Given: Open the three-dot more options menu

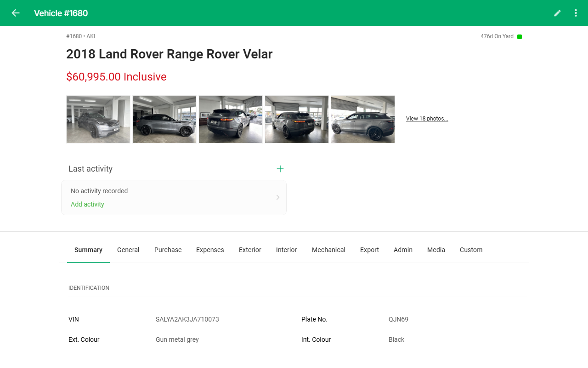Looking at the screenshot, I should pyautogui.click(x=576, y=13).
